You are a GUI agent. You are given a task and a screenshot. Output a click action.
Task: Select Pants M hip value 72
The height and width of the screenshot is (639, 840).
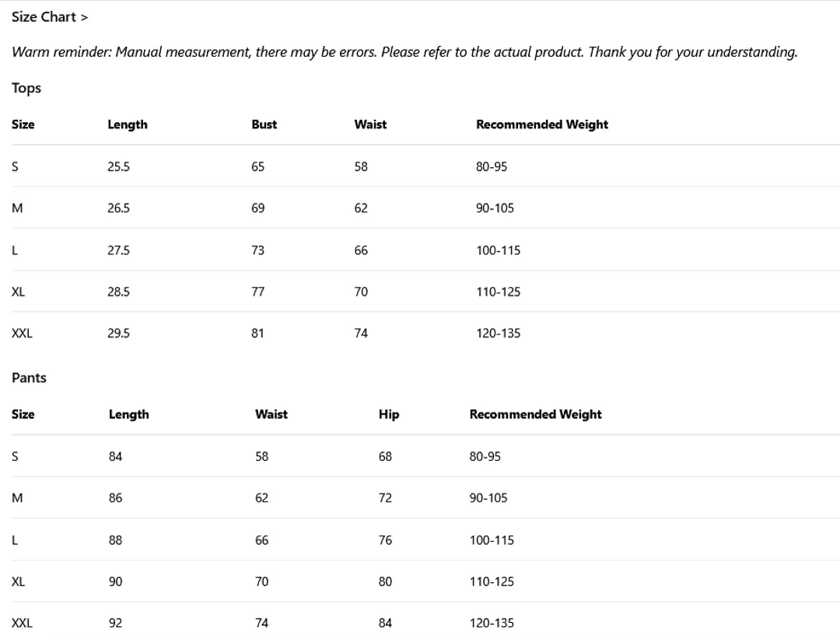pyautogui.click(x=385, y=498)
